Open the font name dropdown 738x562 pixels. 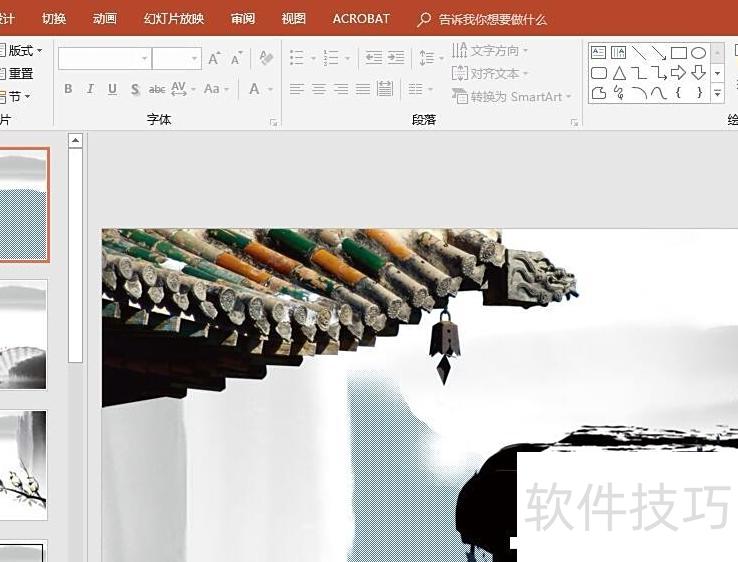(x=144, y=59)
